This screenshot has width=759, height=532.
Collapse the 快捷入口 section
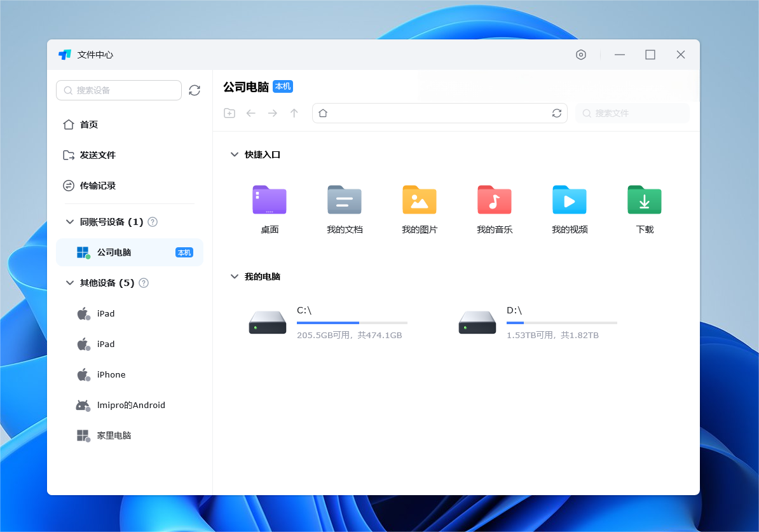[x=235, y=155]
